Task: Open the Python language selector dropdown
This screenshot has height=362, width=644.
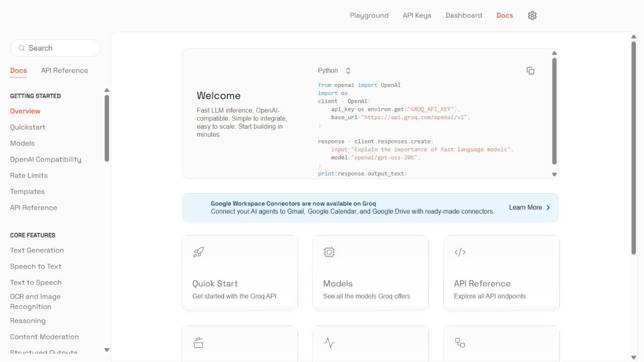Action: pos(334,71)
